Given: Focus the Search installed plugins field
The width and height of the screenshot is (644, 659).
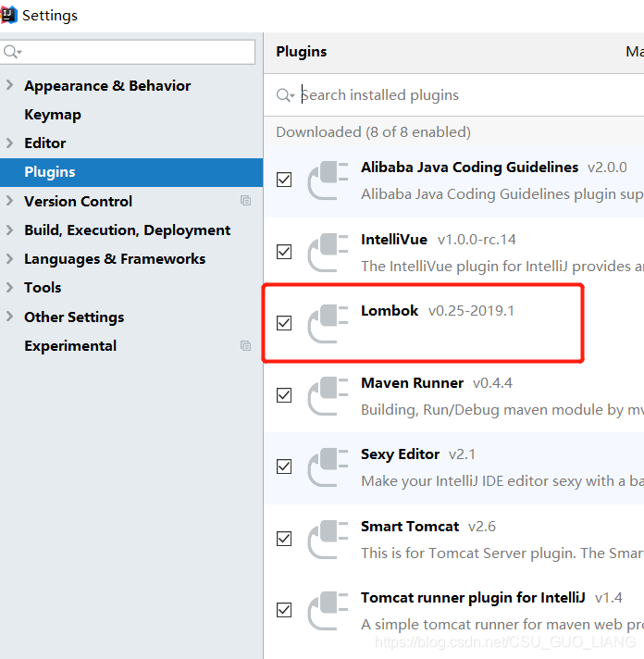Looking at the screenshot, I should click(x=453, y=95).
